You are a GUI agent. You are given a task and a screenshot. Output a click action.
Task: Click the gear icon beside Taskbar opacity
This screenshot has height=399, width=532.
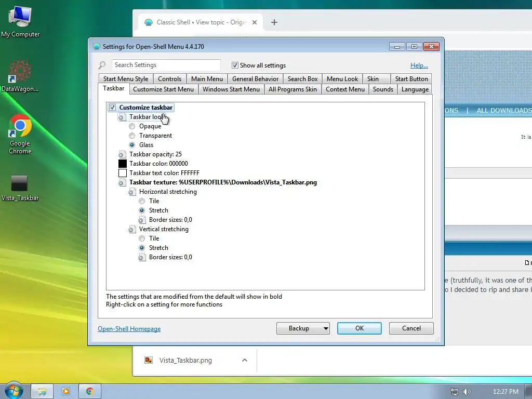point(122,154)
